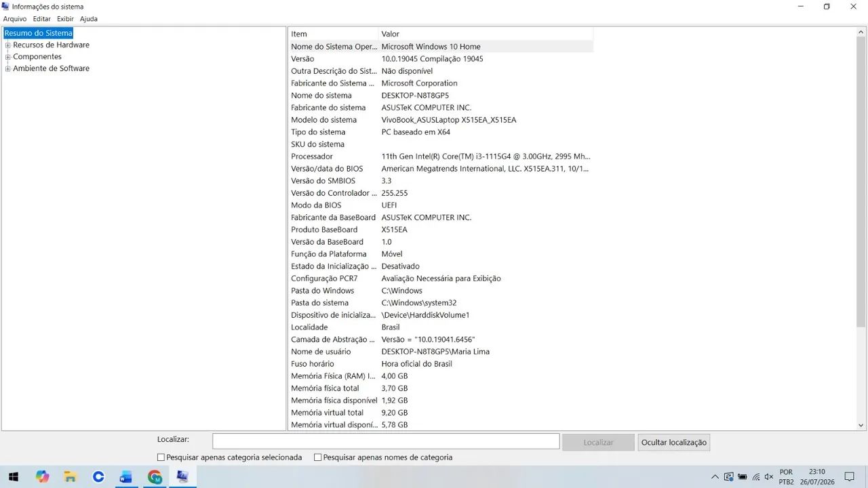Viewport: 868px width, 488px height.
Task: Select Recursos de Hardware label
Action: tap(52, 45)
